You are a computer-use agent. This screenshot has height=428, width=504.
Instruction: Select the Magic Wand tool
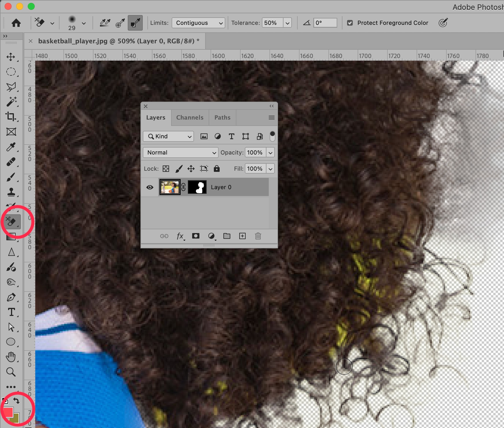coord(11,102)
